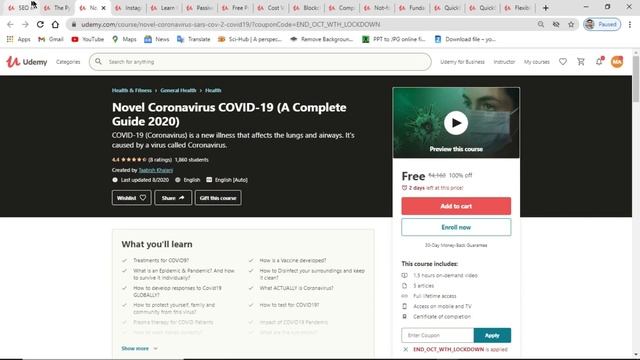
Task: Open the Download file bookmark
Action: pos(465,39)
